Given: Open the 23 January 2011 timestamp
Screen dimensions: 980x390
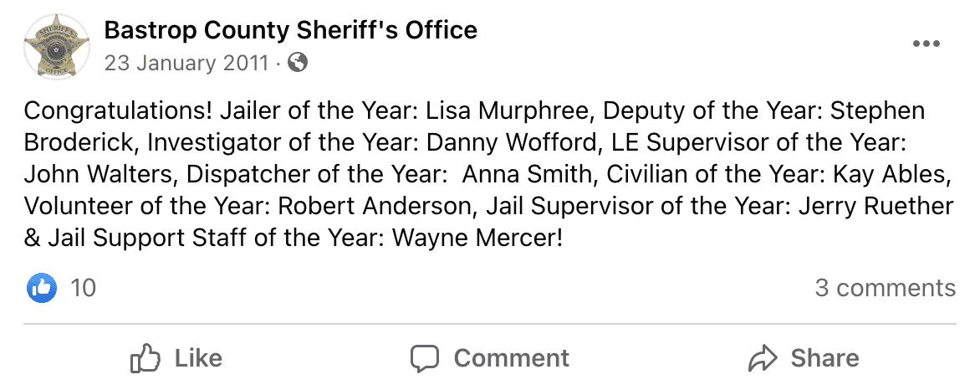Looking at the screenshot, I should coord(186,64).
